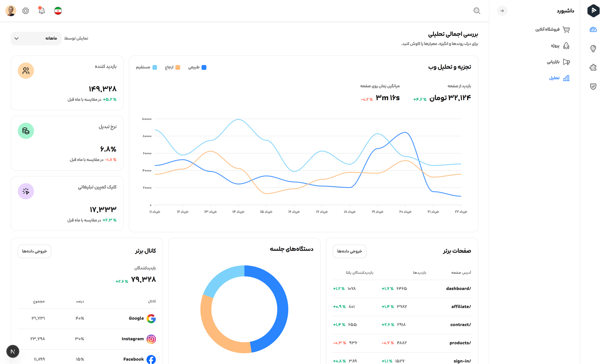Click the app logo hexagon icon
This screenshot has height=364, width=607.
593,11
